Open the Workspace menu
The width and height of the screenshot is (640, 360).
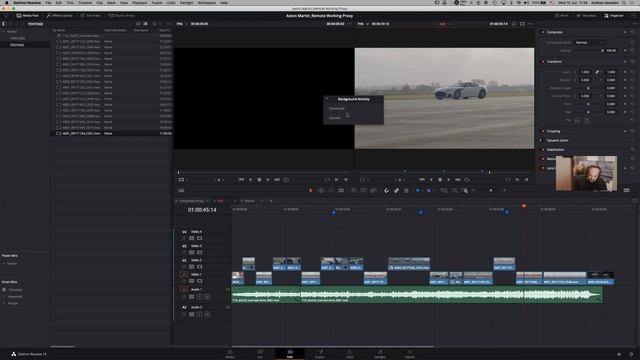click(x=207, y=2)
